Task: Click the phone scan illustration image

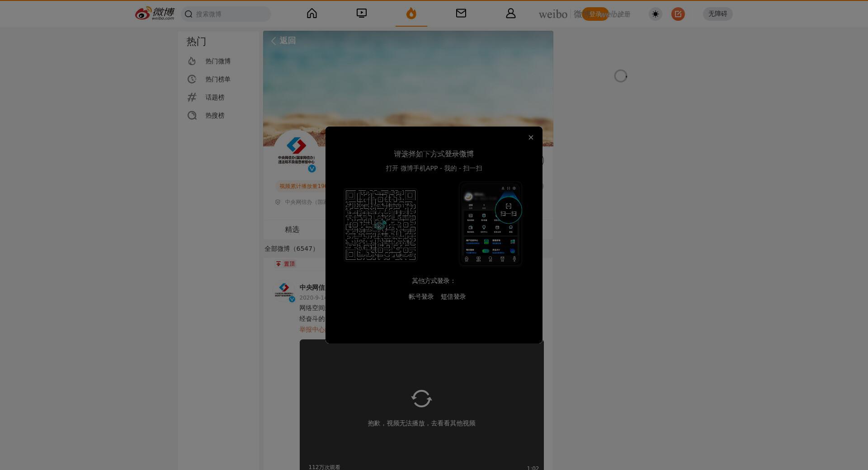Action: coord(491,224)
